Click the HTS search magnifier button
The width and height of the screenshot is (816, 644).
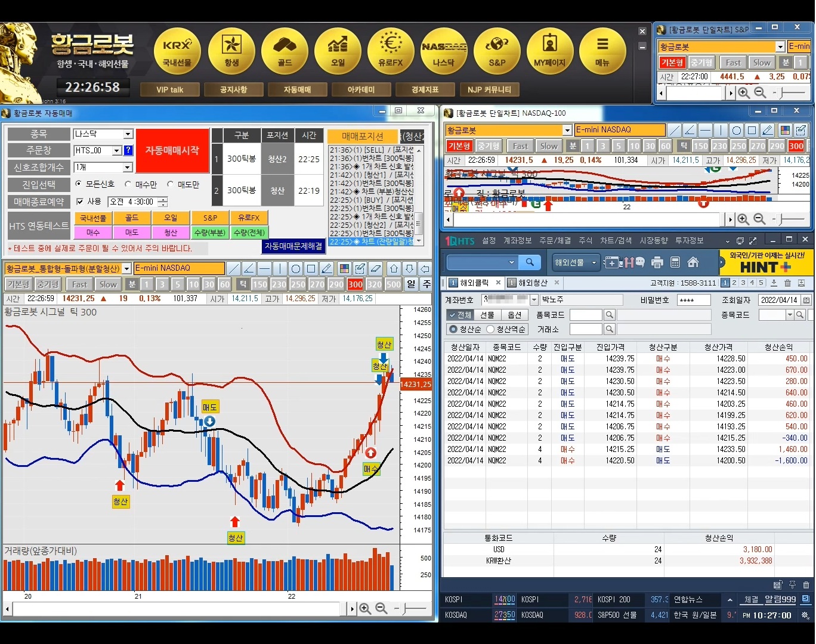click(530, 262)
